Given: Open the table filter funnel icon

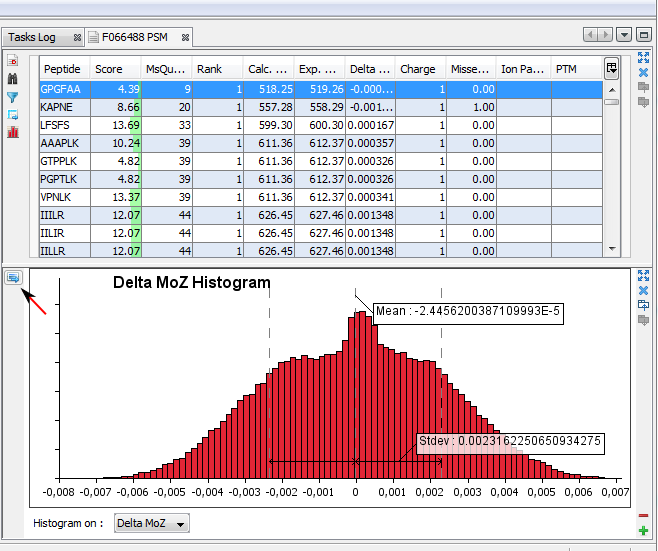Looking at the screenshot, I should [x=13, y=97].
